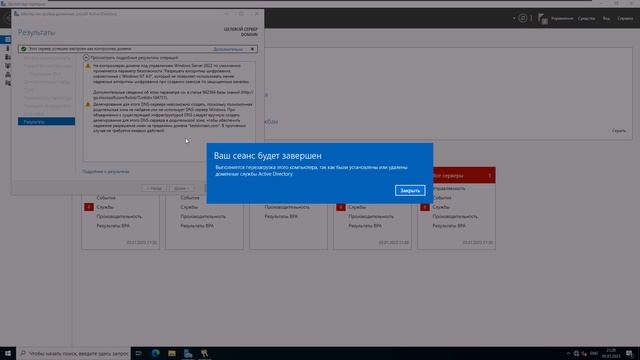Viewport: 640px width, 360px height.
Task: Open the taskbar clock and date
Action: tap(611, 353)
